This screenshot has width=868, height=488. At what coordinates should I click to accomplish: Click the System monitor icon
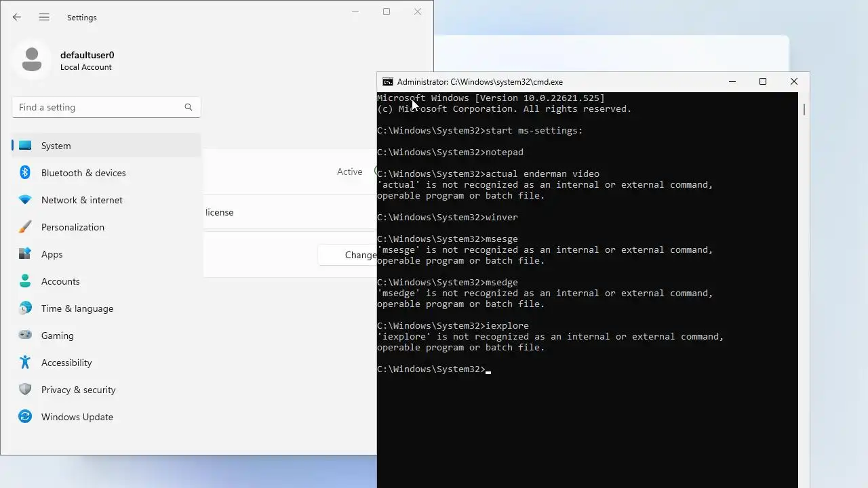click(25, 145)
